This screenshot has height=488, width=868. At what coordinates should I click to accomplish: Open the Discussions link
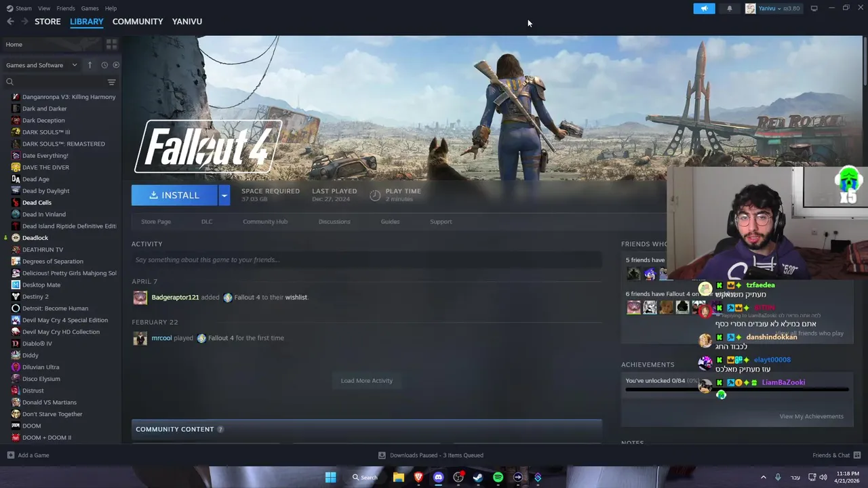coord(334,222)
